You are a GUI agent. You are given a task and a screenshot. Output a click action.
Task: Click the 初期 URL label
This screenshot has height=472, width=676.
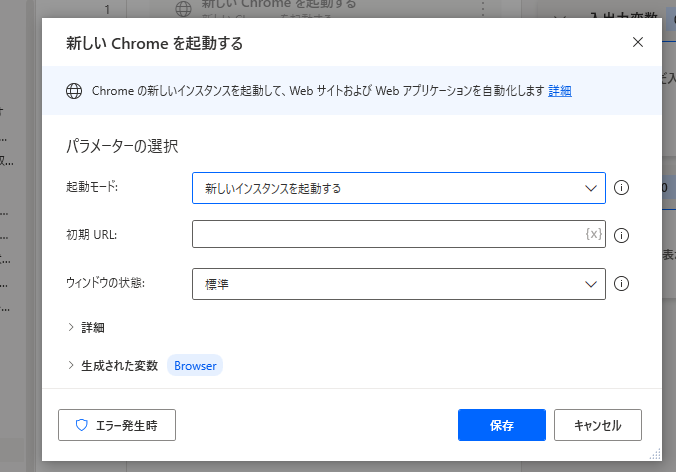91,234
